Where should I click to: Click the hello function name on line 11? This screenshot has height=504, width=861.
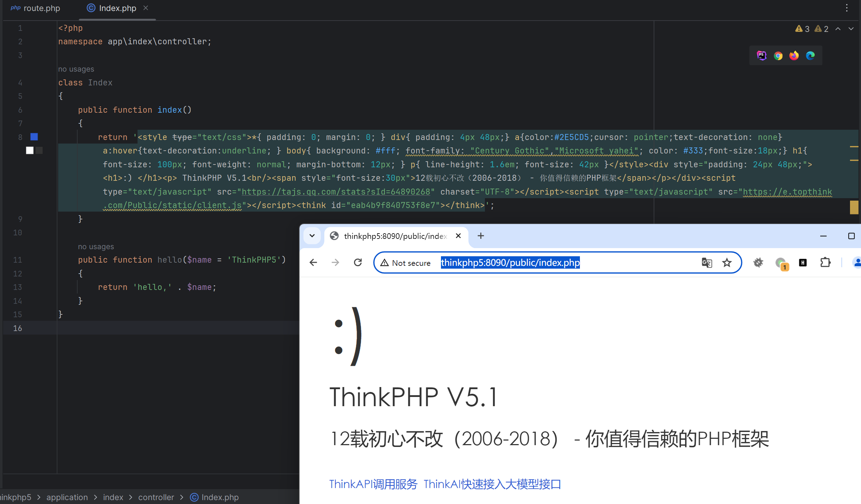(169, 260)
